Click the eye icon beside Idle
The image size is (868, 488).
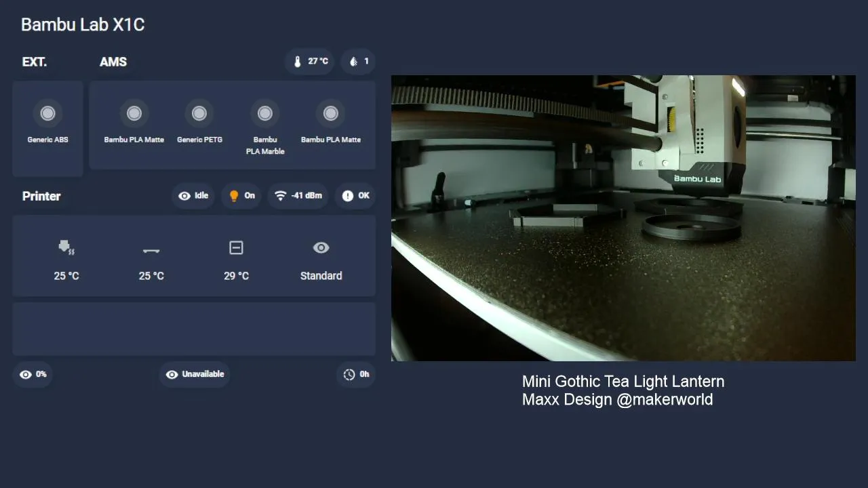point(184,196)
